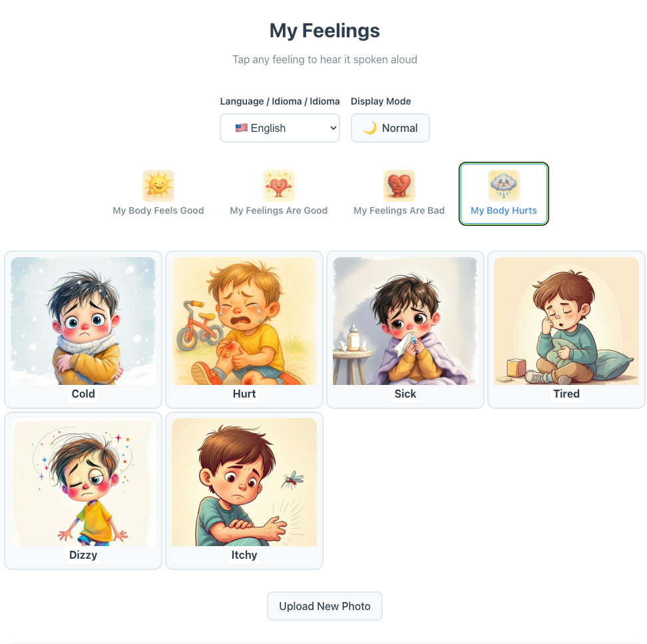Choose the Tired feeling card
The width and height of the screenshot is (647, 644).
566,330
